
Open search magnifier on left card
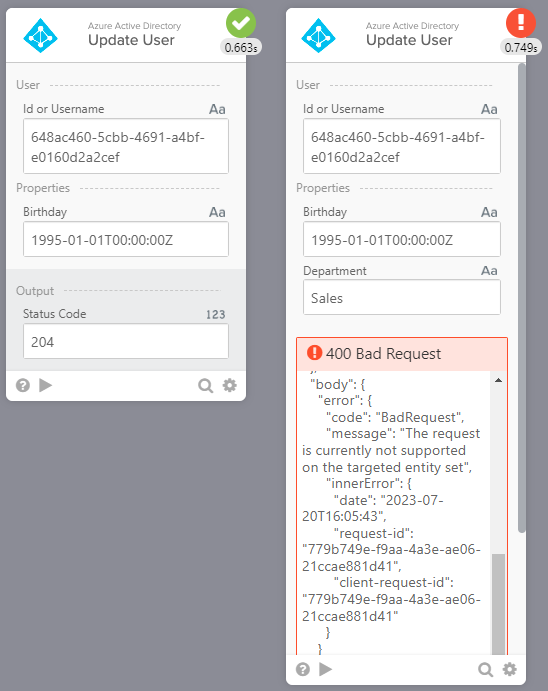coord(205,386)
